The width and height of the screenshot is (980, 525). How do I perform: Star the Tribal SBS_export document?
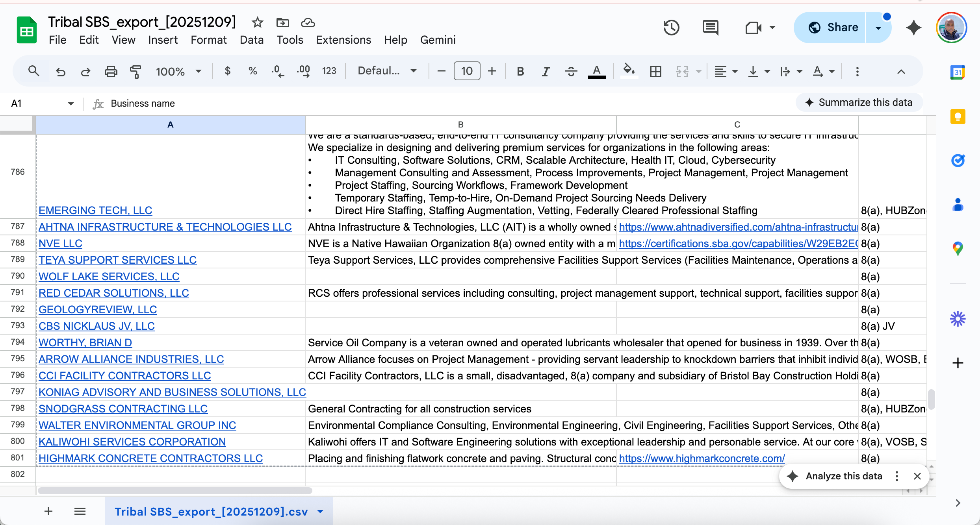click(257, 22)
